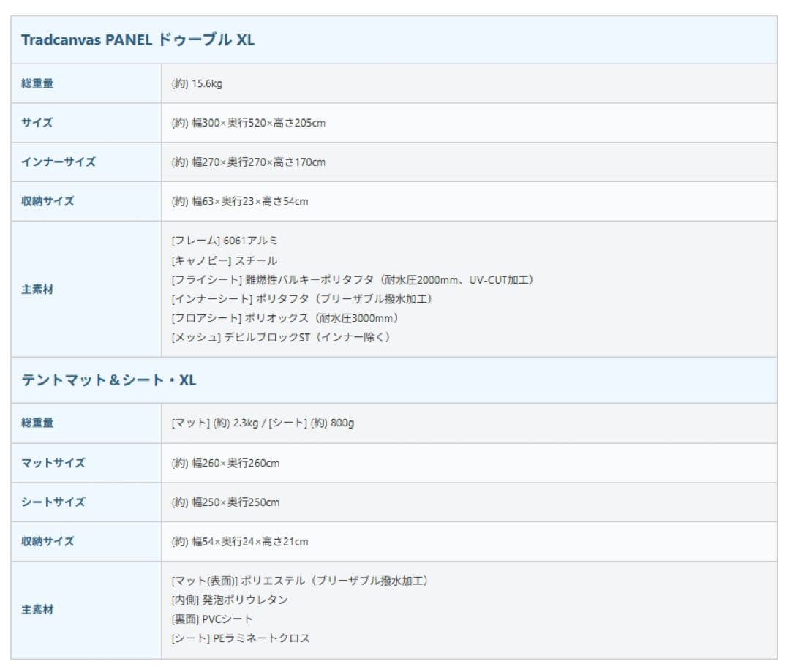Select the 幅270×奥行270×高さ170cm inner size value
Viewport: 790px width, 672px height.
[248, 162]
